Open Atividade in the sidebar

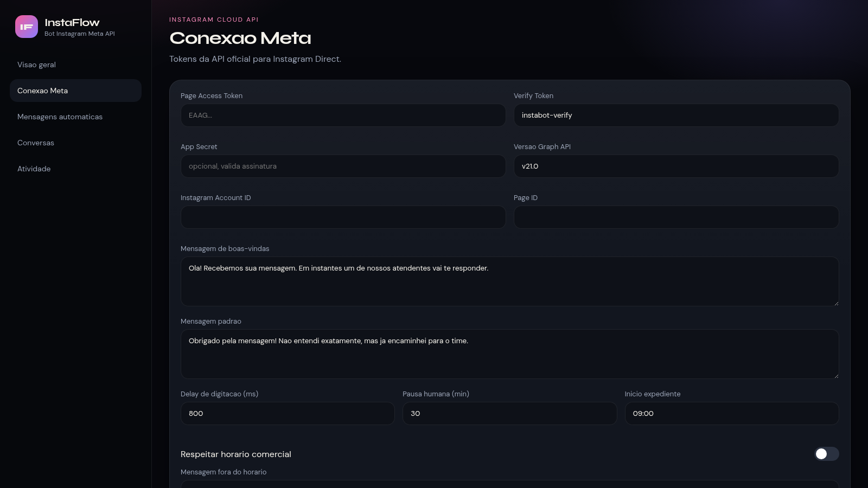point(75,169)
